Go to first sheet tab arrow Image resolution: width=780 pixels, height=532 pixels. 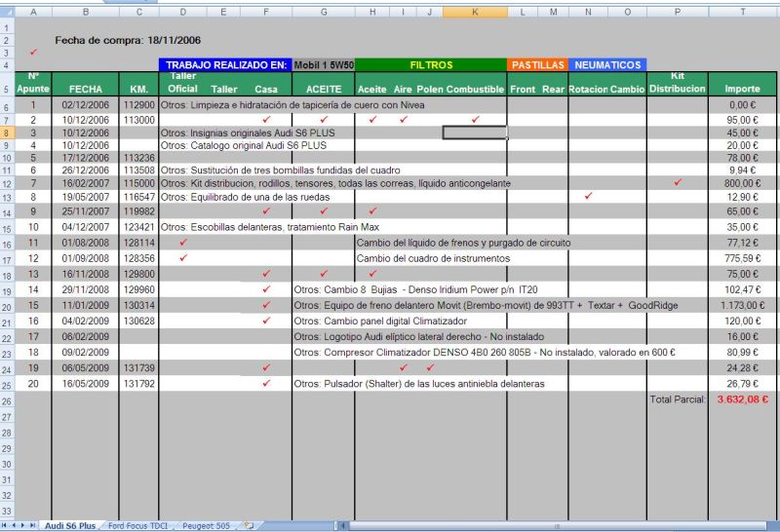click(4, 525)
